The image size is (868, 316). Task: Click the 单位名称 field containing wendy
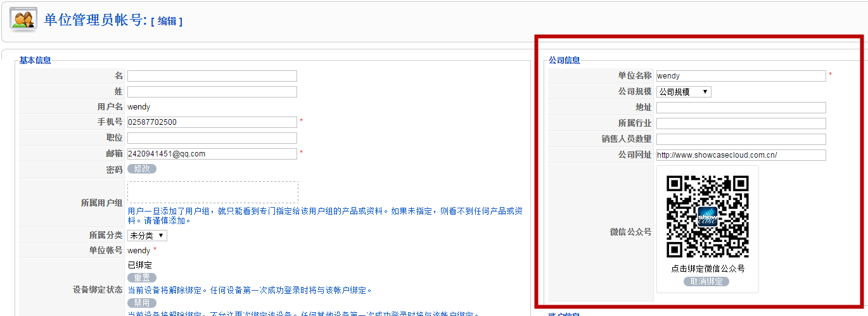coord(741,76)
